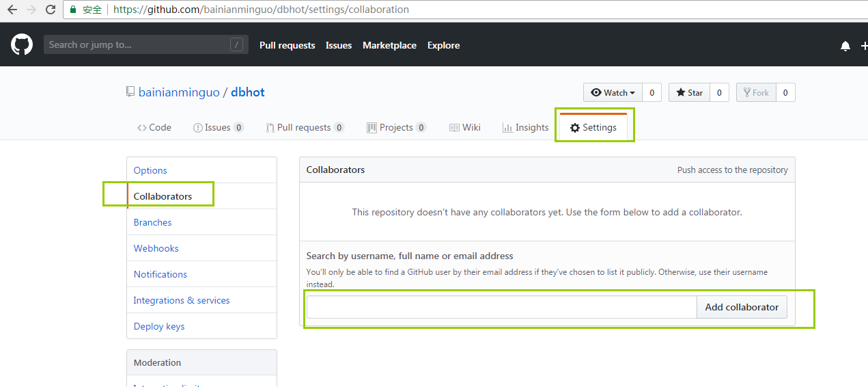Viewport: 868px width, 387px height.
Task: Click the plus create-new icon
Action: pyautogui.click(x=863, y=46)
